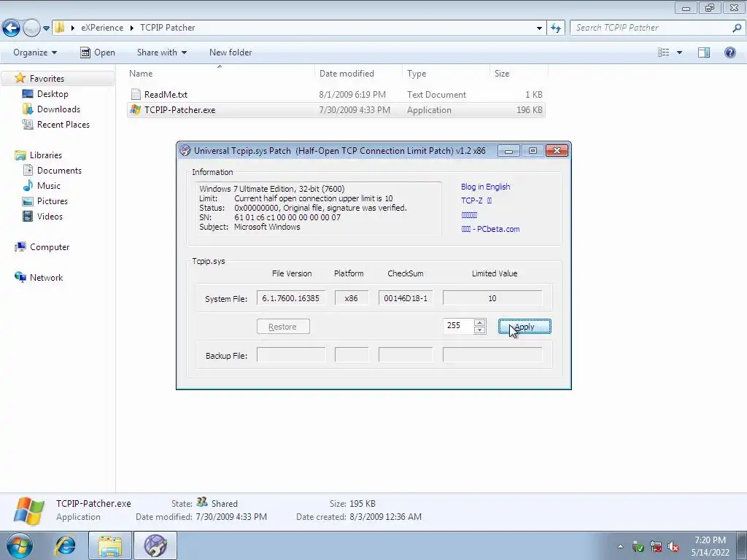Click the File Version field 6.1.7600.16385
Screen dimensions: 747x560
pos(291,298)
